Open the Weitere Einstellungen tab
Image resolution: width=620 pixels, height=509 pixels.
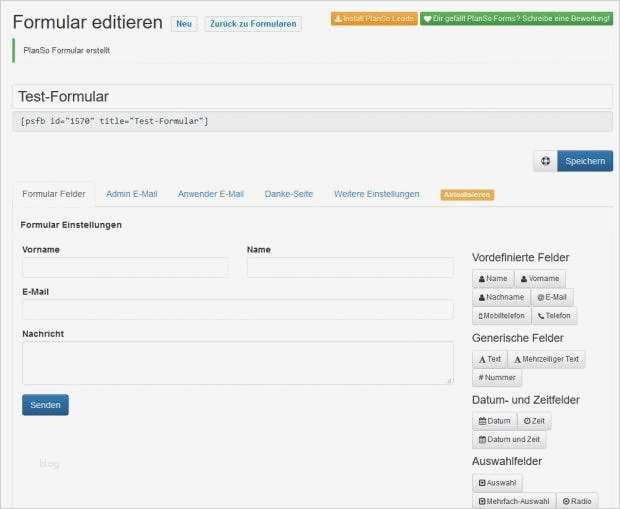pyautogui.click(x=377, y=194)
